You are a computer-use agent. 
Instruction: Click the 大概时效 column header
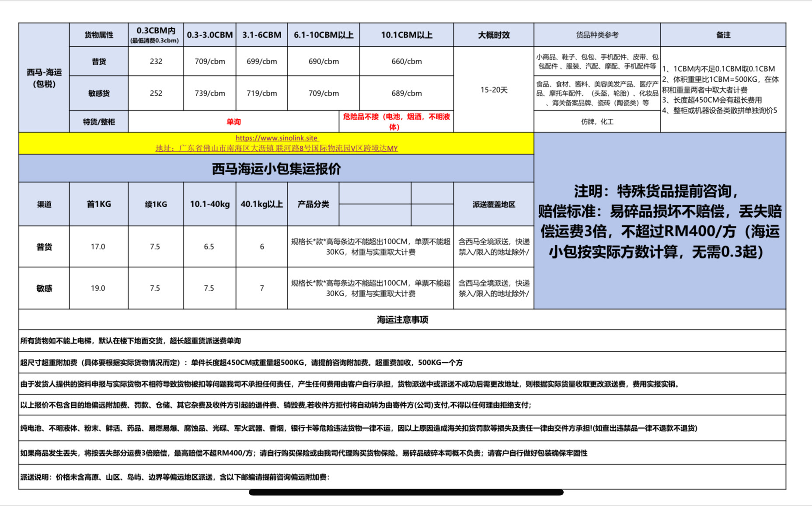pyautogui.click(x=493, y=35)
